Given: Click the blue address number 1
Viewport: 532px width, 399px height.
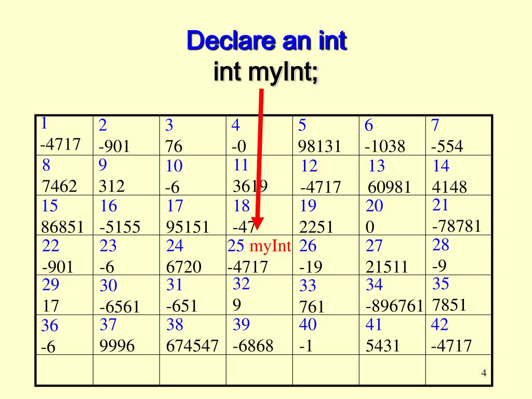Looking at the screenshot, I should pos(44,124).
